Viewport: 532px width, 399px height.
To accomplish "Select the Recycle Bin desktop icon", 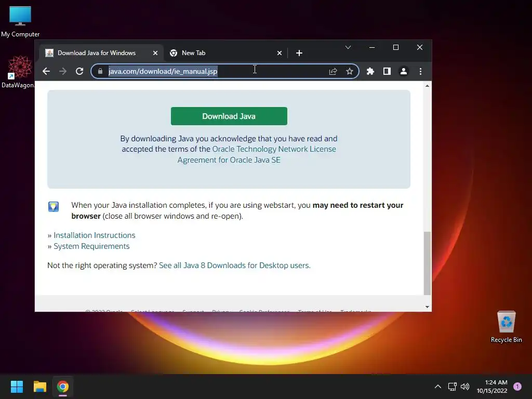I will (506, 327).
